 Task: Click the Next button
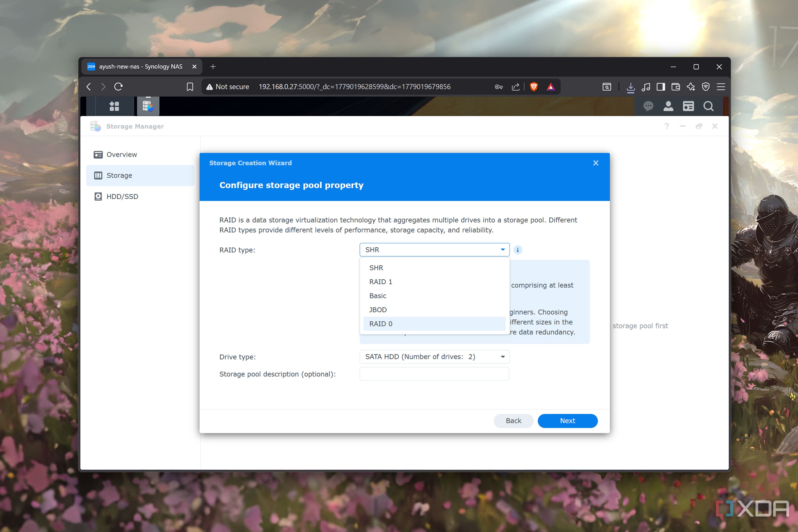click(568, 421)
